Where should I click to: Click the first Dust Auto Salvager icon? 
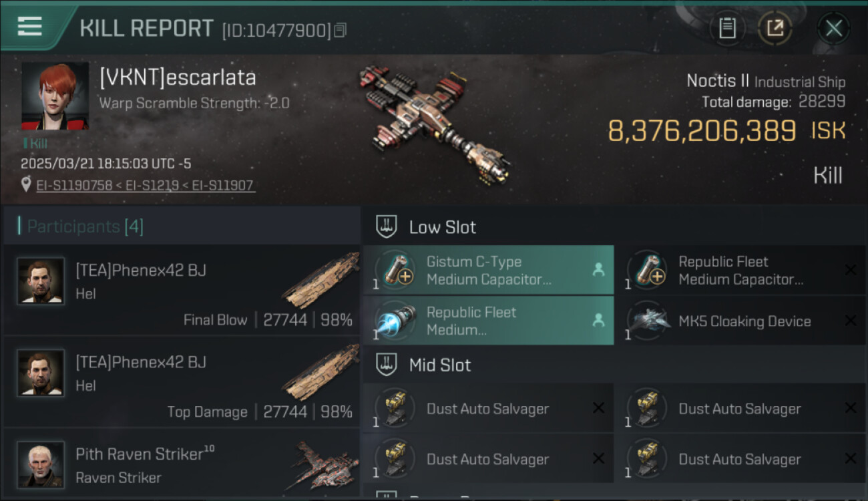395,408
